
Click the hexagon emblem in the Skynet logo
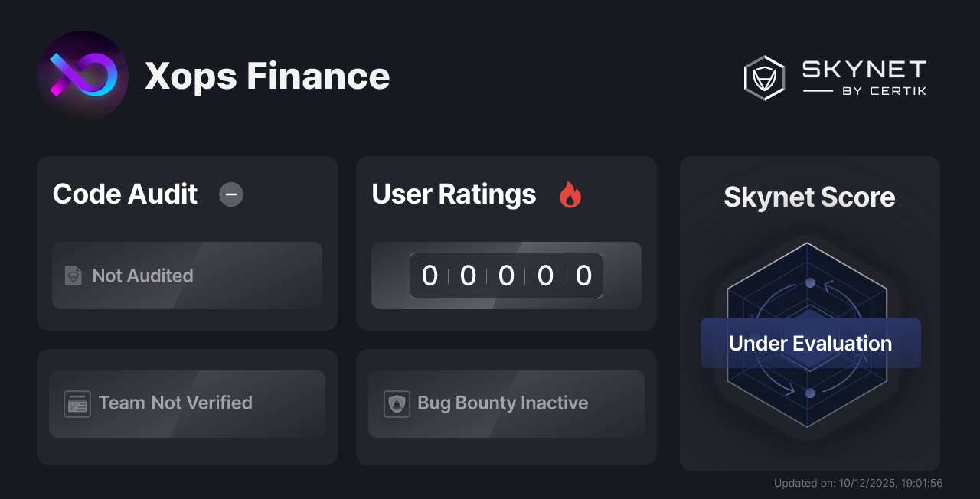pyautogui.click(x=763, y=77)
